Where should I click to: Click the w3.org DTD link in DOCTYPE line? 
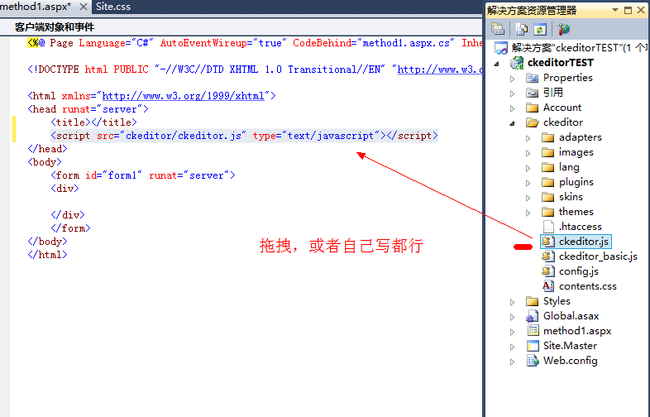(439, 69)
